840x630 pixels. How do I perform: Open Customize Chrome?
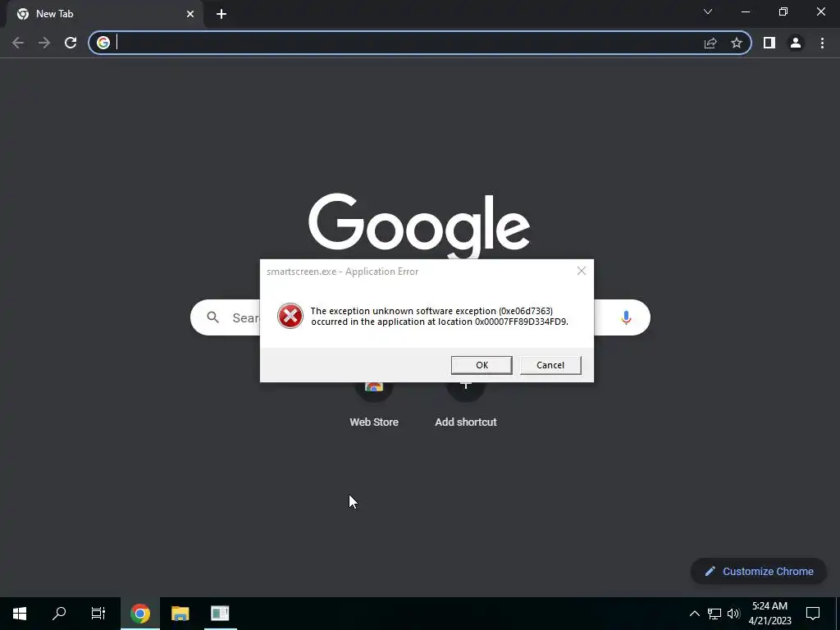(759, 571)
